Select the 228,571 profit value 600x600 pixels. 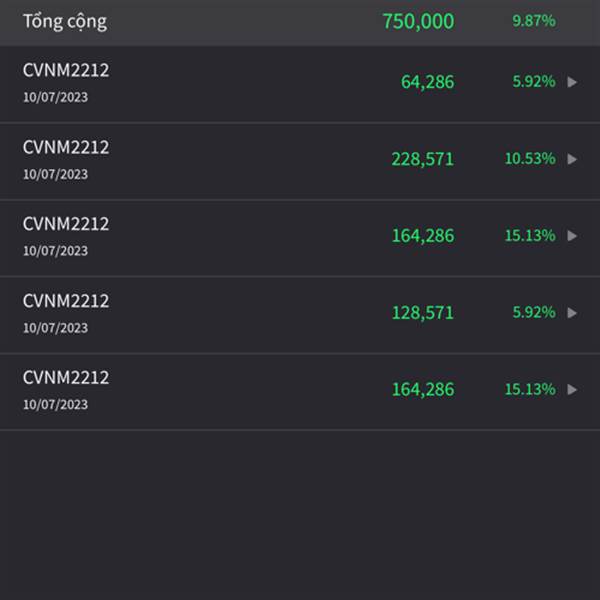point(422,159)
